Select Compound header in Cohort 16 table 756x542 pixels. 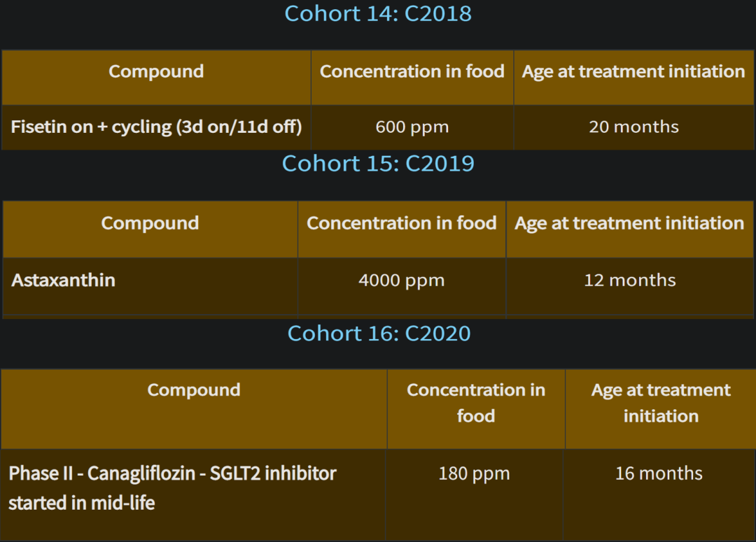pyautogui.click(x=194, y=410)
